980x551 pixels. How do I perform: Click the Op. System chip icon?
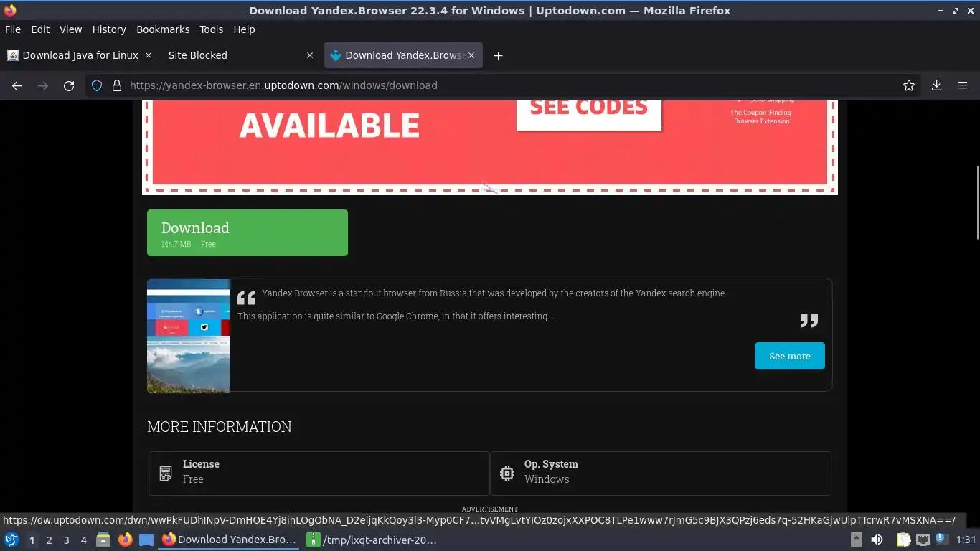(507, 474)
